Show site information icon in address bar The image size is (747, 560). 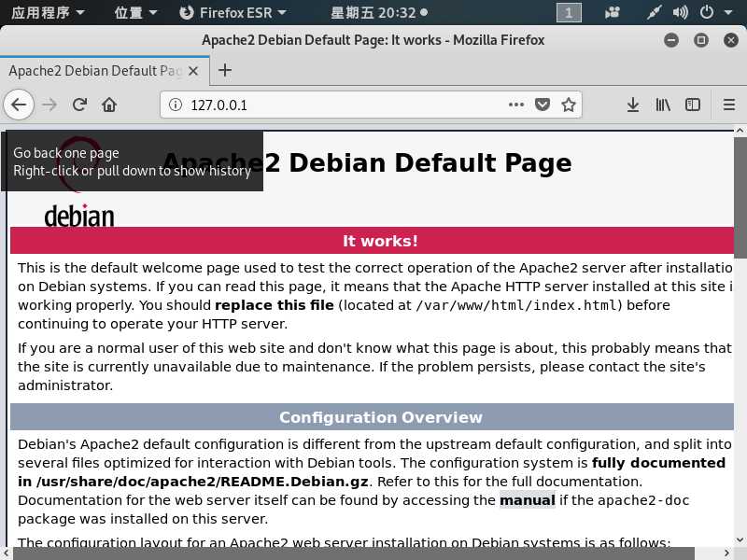click(x=176, y=105)
